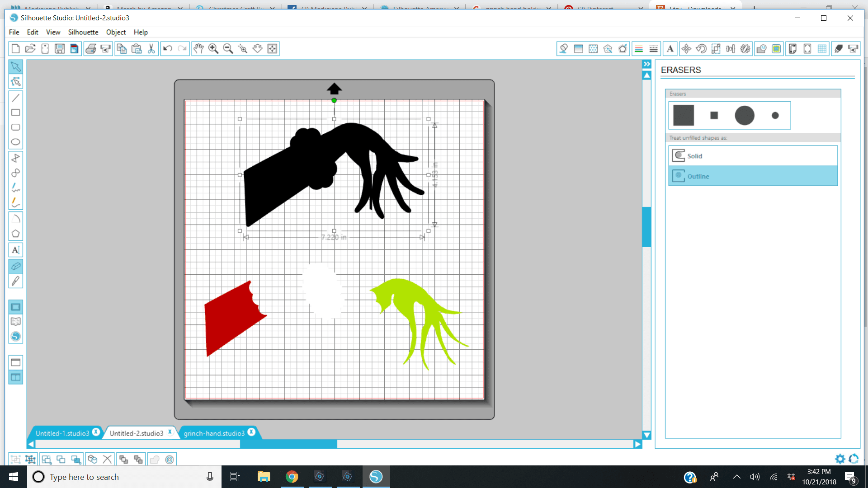Choose the large round eraser
The height and width of the screenshot is (488, 868).
(745, 115)
